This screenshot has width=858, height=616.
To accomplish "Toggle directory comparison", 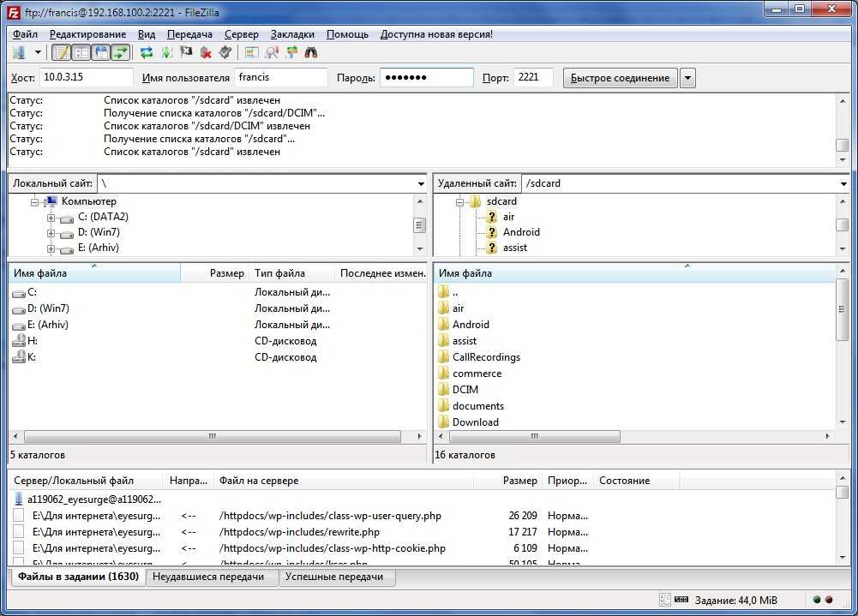I will (272, 52).
